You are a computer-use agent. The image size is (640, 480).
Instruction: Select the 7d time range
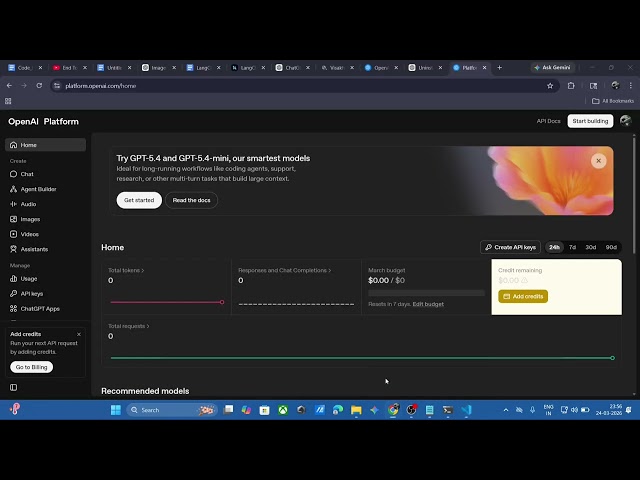(572, 247)
